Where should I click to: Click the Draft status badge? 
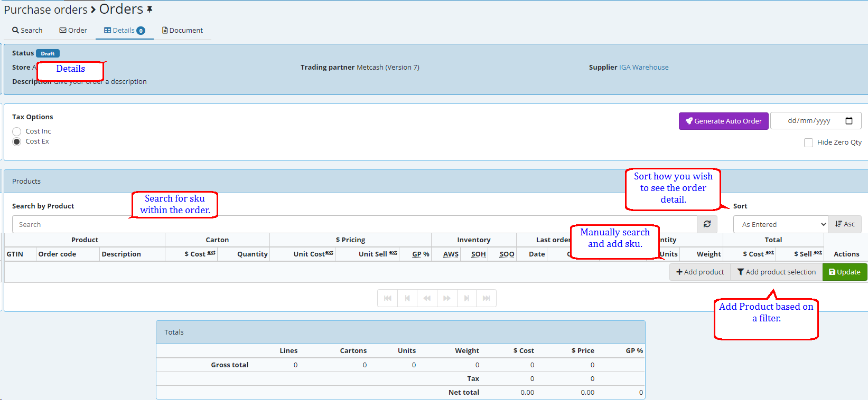[x=48, y=53]
